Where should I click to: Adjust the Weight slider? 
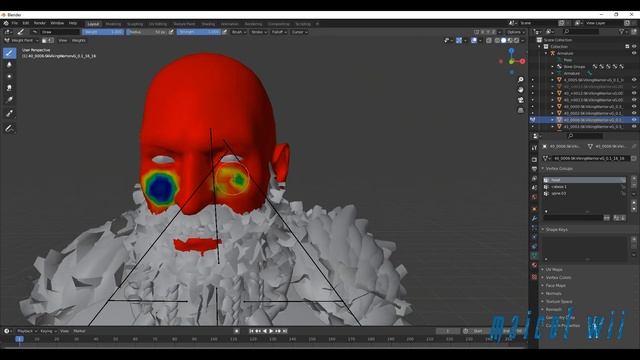coord(103,32)
